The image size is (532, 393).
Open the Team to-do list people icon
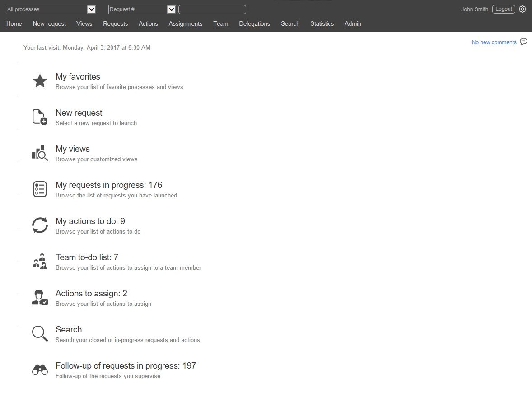40,262
